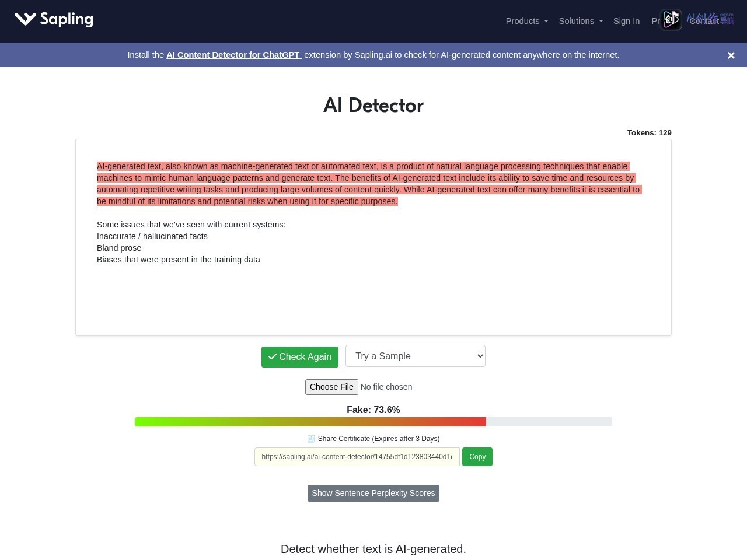This screenshot has height=560, width=747.
Task: Click 'Some issues that we've seen' line
Action: point(191,225)
